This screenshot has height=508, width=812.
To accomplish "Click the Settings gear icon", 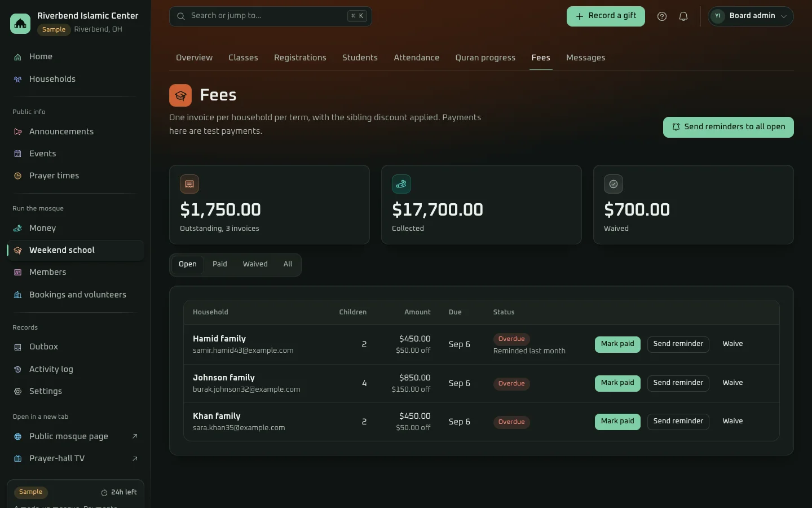I will [x=18, y=392].
